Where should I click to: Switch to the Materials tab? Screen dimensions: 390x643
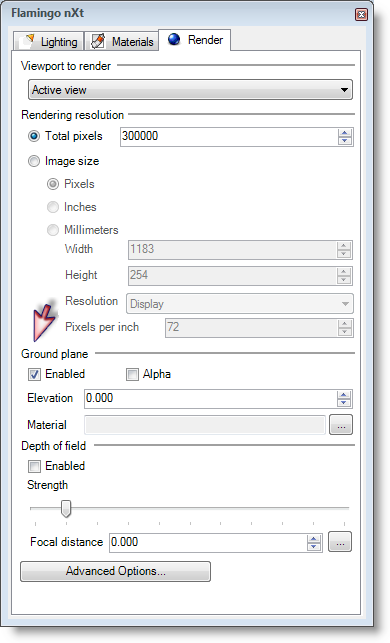pos(121,41)
